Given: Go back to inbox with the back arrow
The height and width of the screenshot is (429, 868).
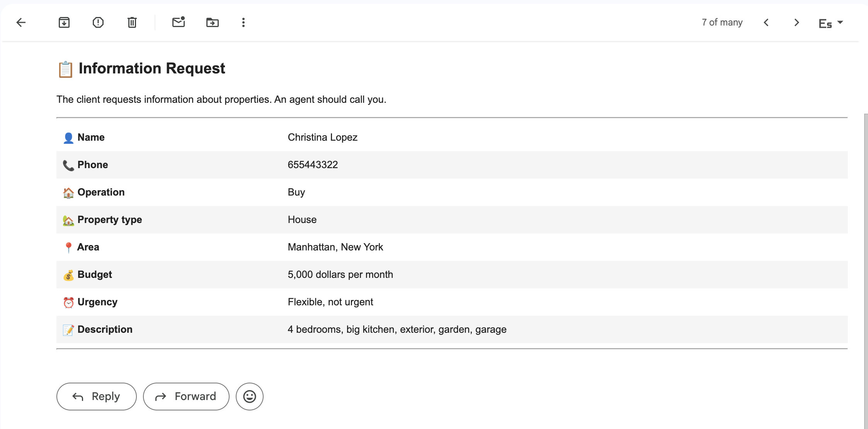Looking at the screenshot, I should 21,22.
